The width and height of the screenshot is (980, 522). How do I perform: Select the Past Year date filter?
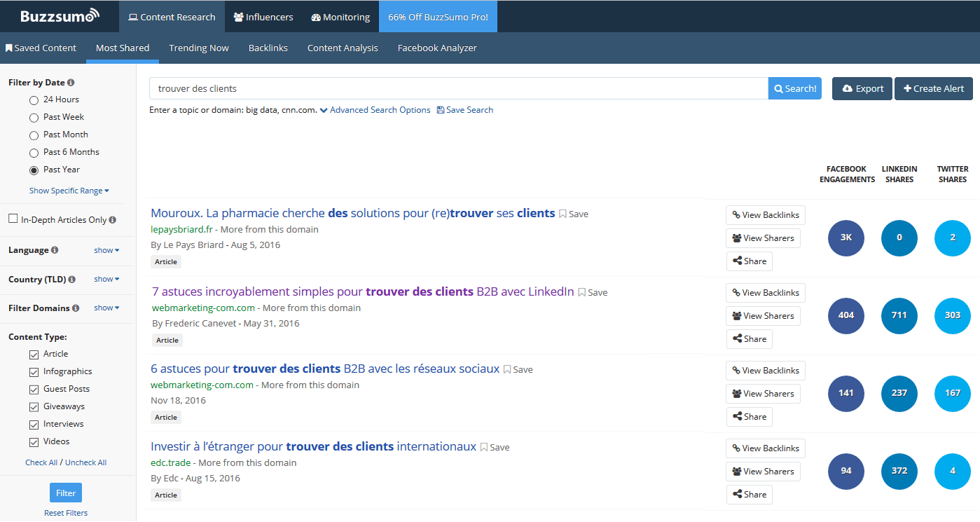[34, 170]
